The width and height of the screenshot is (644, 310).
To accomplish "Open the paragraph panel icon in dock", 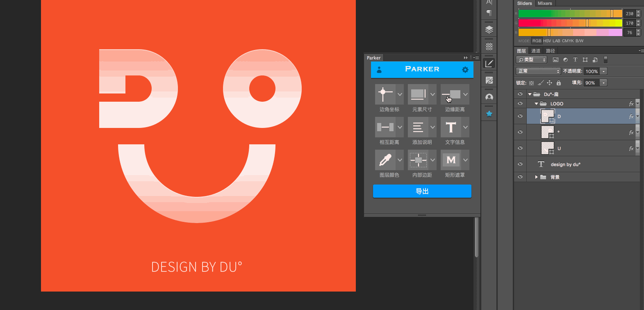I will coord(489,13).
